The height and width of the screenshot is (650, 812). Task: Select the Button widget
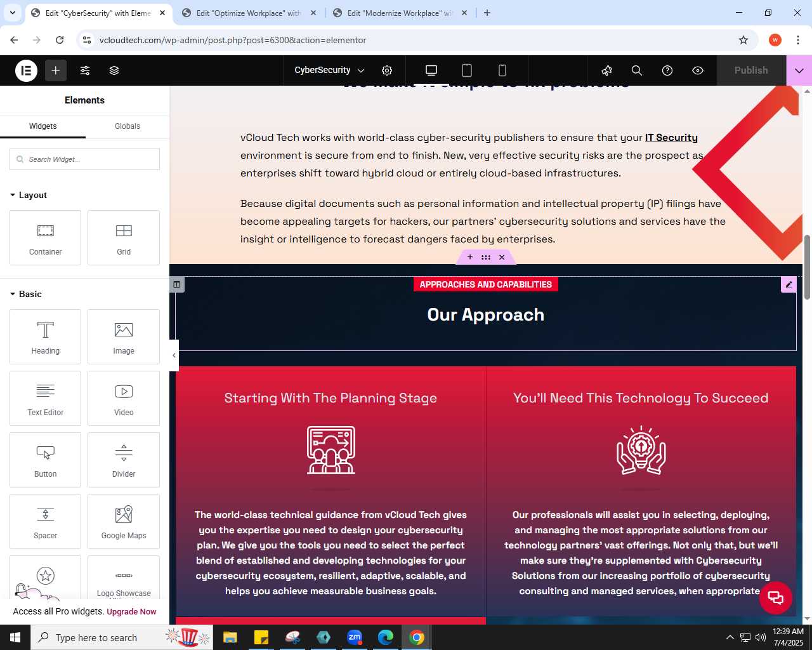pos(46,460)
